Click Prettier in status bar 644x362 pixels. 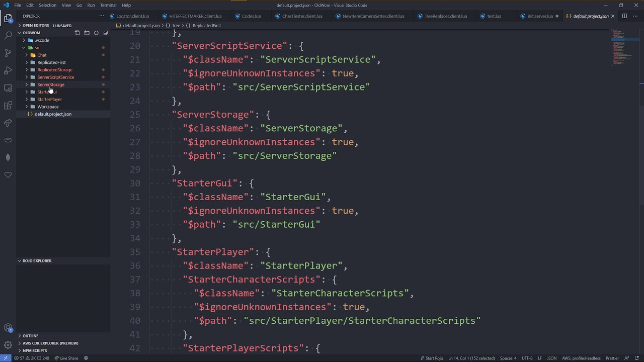[x=612, y=358]
